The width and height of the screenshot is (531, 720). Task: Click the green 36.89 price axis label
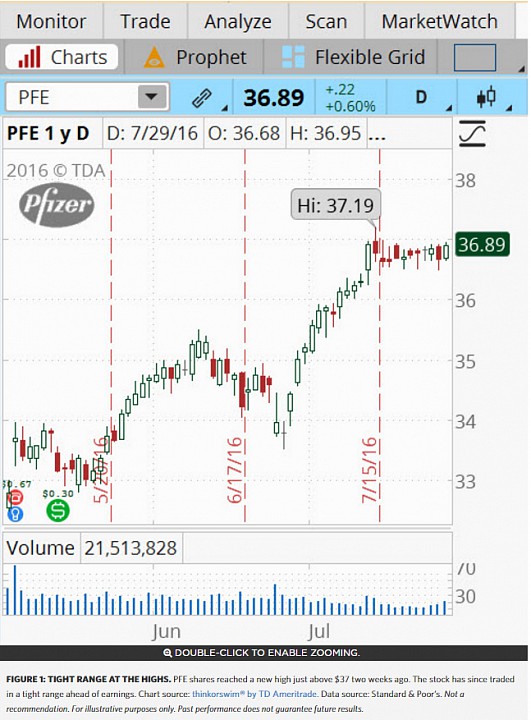click(481, 244)
